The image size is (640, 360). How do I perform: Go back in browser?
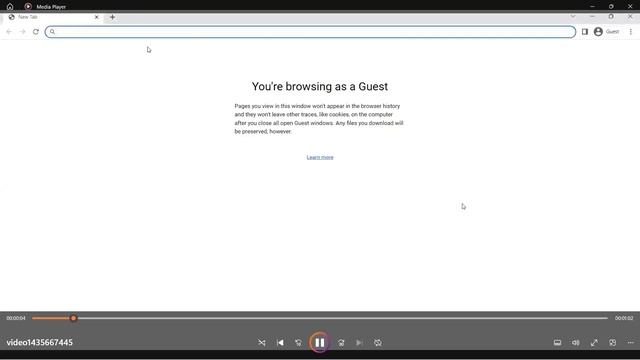tap(9, 31)
